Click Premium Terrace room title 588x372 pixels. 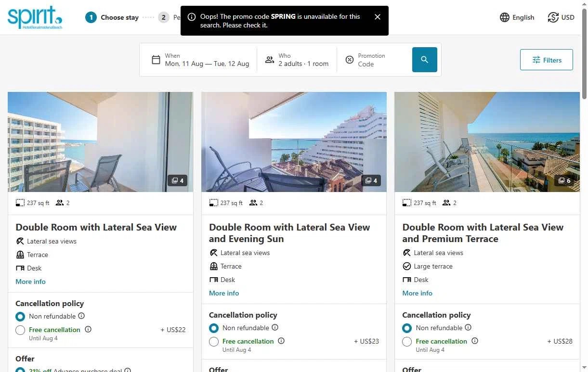coord(483,233)
